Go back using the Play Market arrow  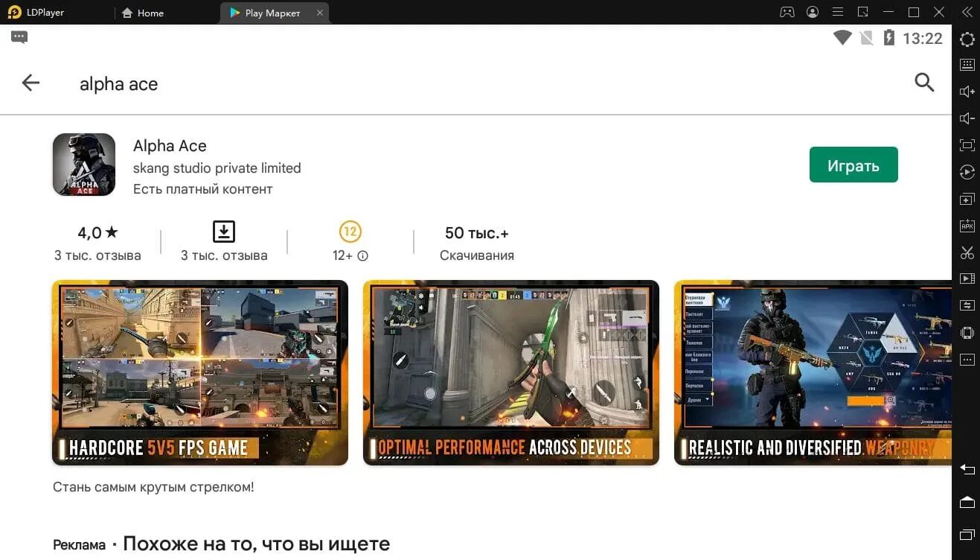[31, 83]
